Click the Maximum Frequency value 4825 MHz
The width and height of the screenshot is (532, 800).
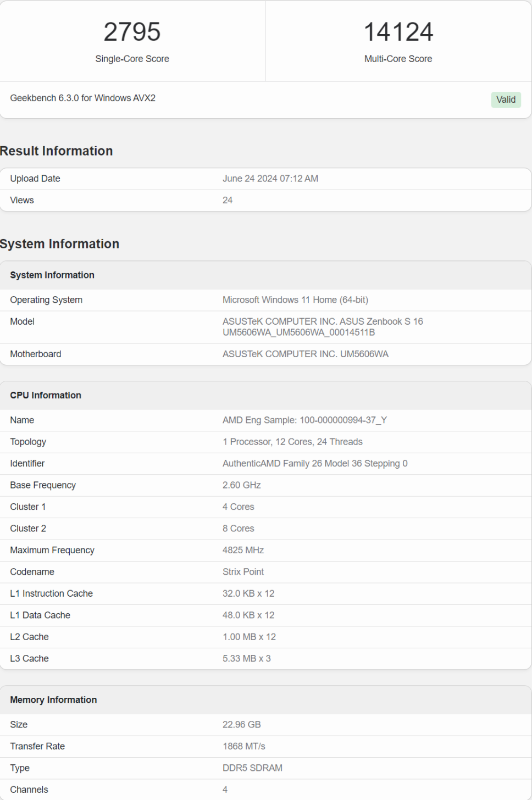coord(243,550)
